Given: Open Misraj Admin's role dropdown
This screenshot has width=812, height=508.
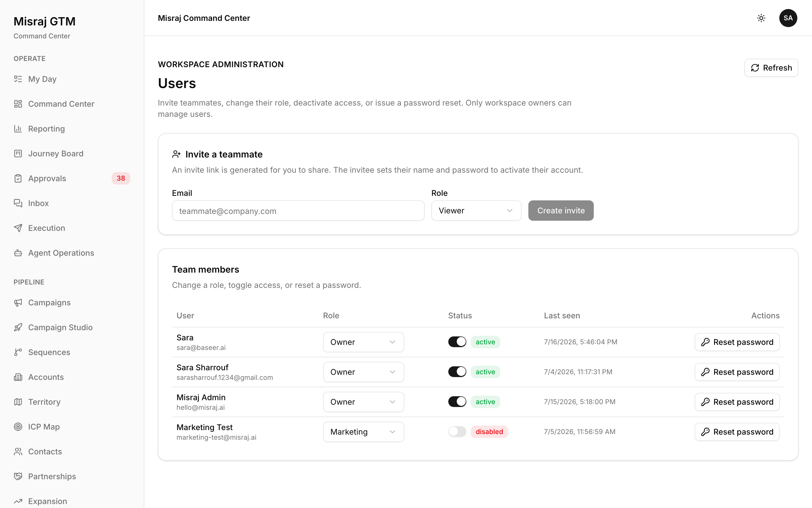Looking at the screenshot, I should coord(363,402).
